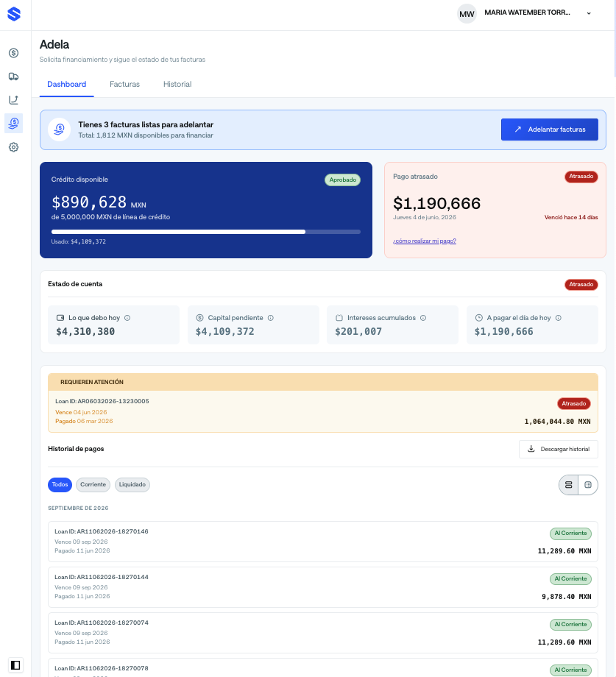Viewport: 616px width, 677px height.
Task: Click the Adelantar facturas button
Action: [x=550, y=130]
